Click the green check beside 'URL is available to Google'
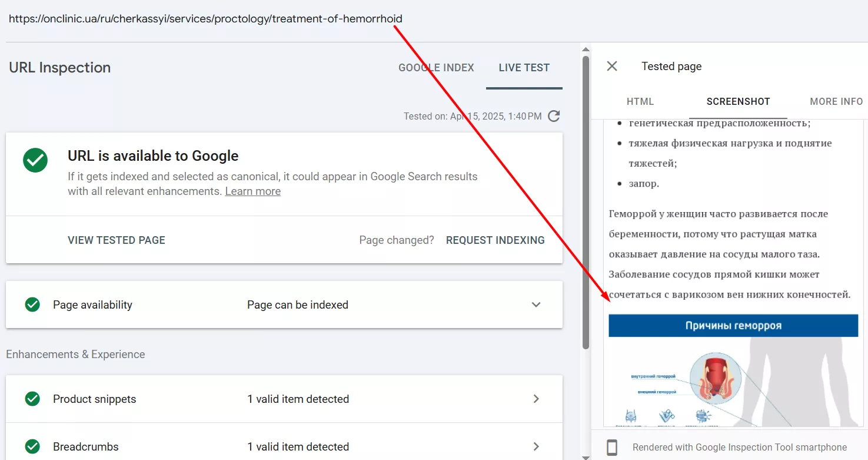 [35, 160]
